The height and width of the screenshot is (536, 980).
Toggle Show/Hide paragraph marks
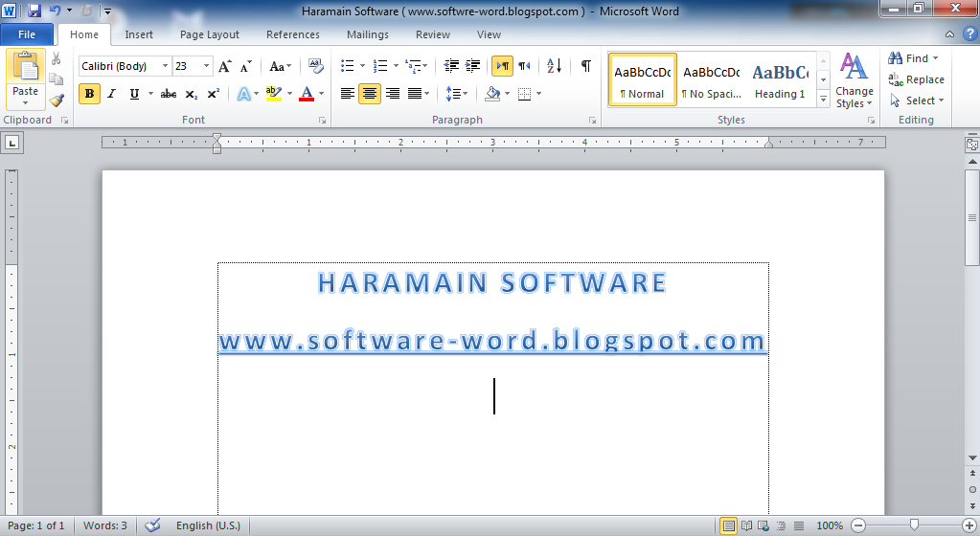tap(585, 66)
